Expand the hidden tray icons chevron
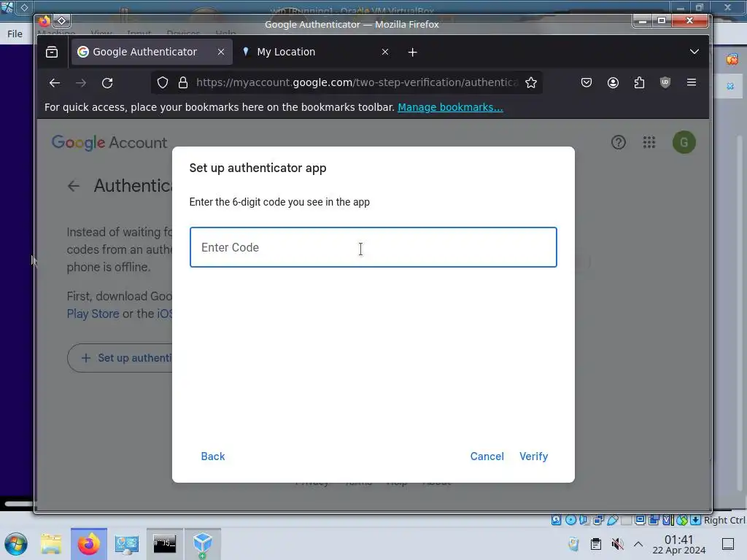The image size is (747, 560). click(x=638, y=544)
